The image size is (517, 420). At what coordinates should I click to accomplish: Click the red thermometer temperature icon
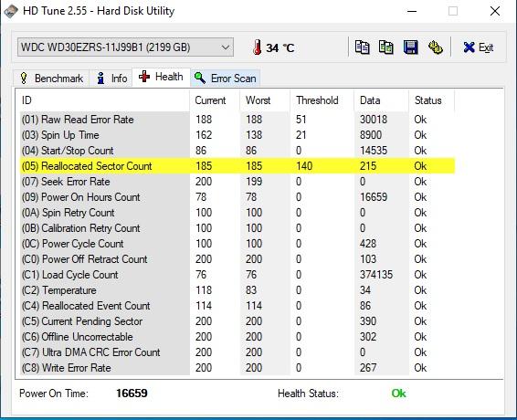(258, 47)
